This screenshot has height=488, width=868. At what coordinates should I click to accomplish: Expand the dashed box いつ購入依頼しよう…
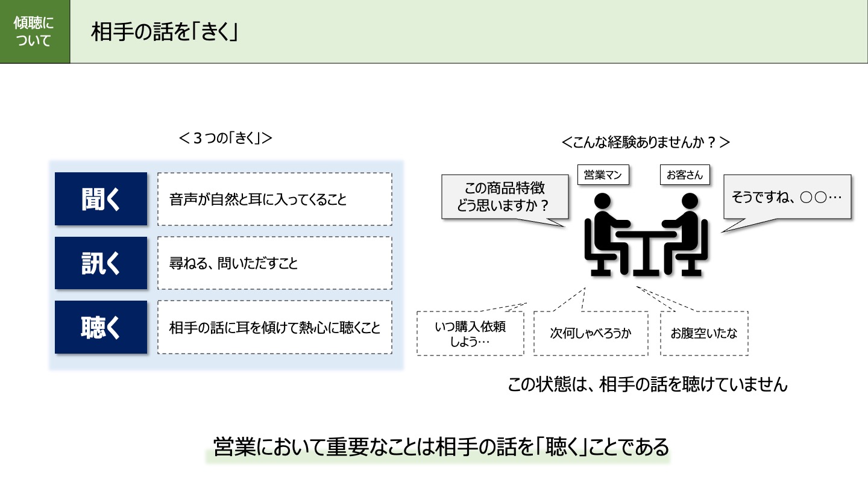pyautogui.click(x=470, y=333)
